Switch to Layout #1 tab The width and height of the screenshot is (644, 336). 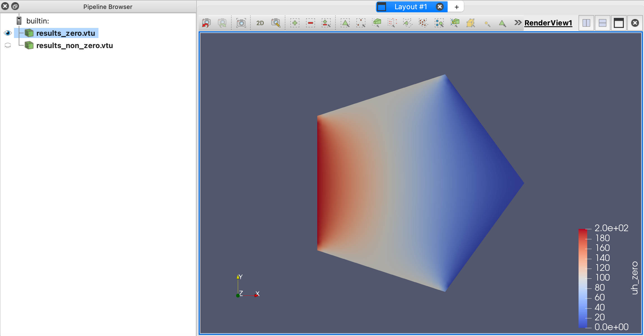[411, 7]
